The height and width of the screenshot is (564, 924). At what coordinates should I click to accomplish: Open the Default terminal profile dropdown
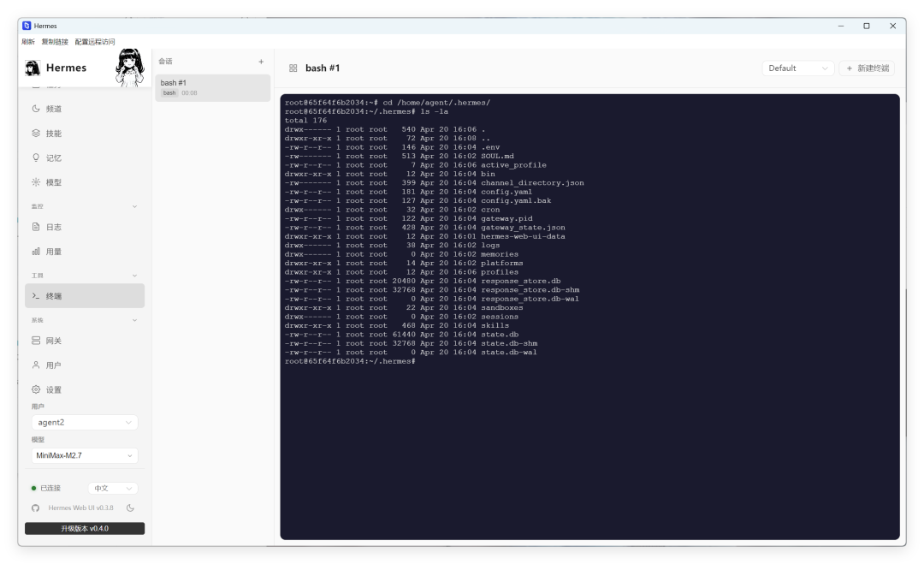click(x=798, y=68)
